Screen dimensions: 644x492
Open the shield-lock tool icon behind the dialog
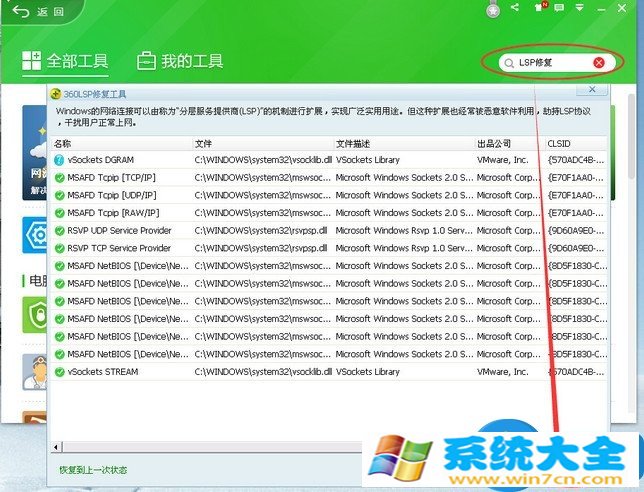(35, 315)
